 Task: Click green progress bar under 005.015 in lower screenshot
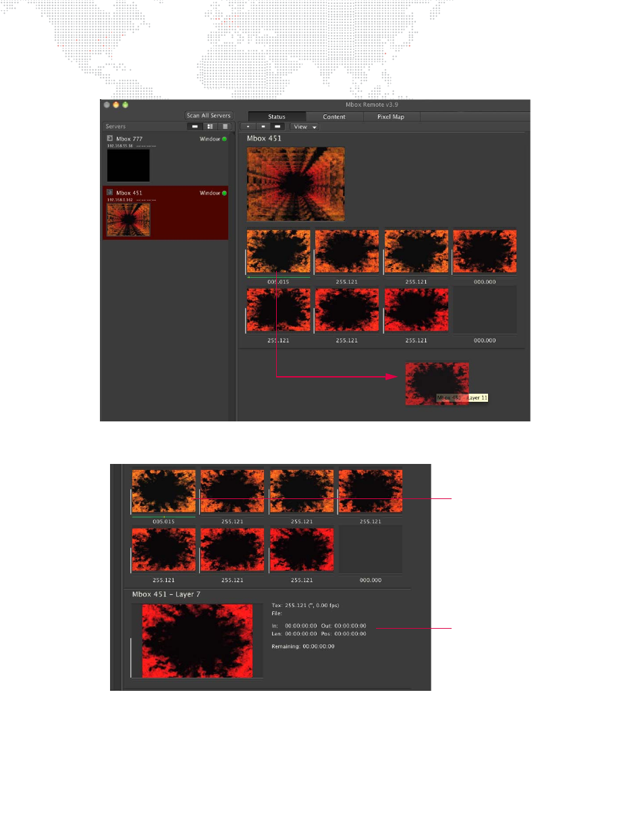click(x=163, y=517)
